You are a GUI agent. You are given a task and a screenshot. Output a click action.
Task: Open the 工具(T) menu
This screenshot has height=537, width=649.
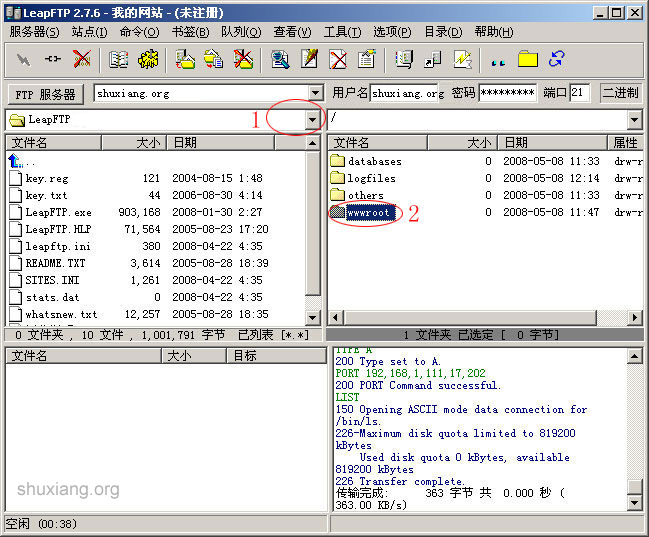342,32
